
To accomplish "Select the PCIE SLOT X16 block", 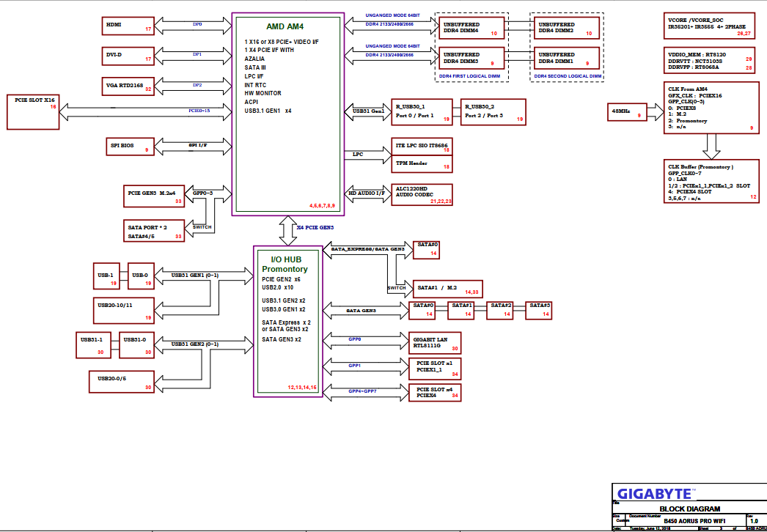I will coord(33,112).
